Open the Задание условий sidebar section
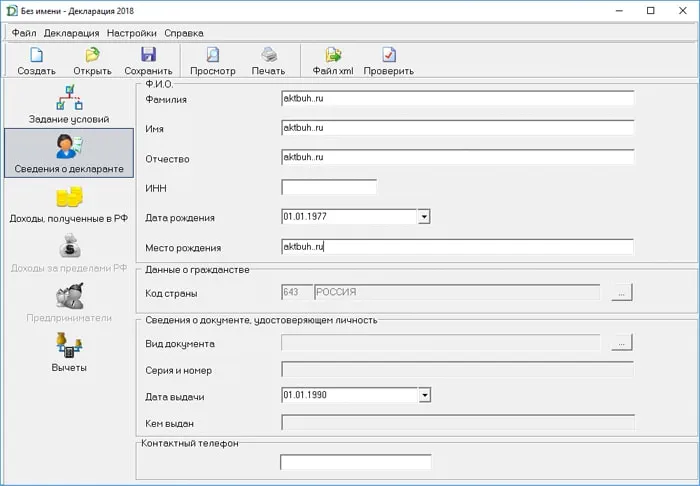The height and width of the screenshot is (486, 700). point(68,104)
